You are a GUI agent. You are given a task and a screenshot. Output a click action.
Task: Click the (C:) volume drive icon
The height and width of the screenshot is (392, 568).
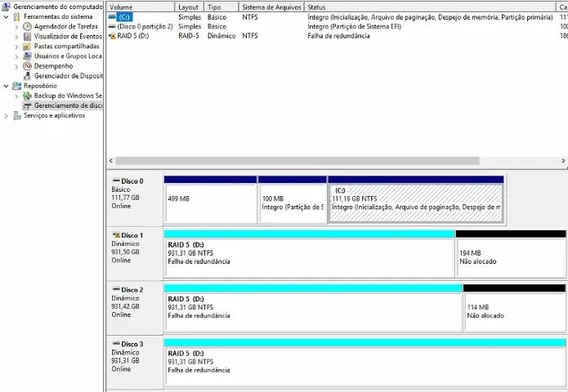click(x=112, y=17)
